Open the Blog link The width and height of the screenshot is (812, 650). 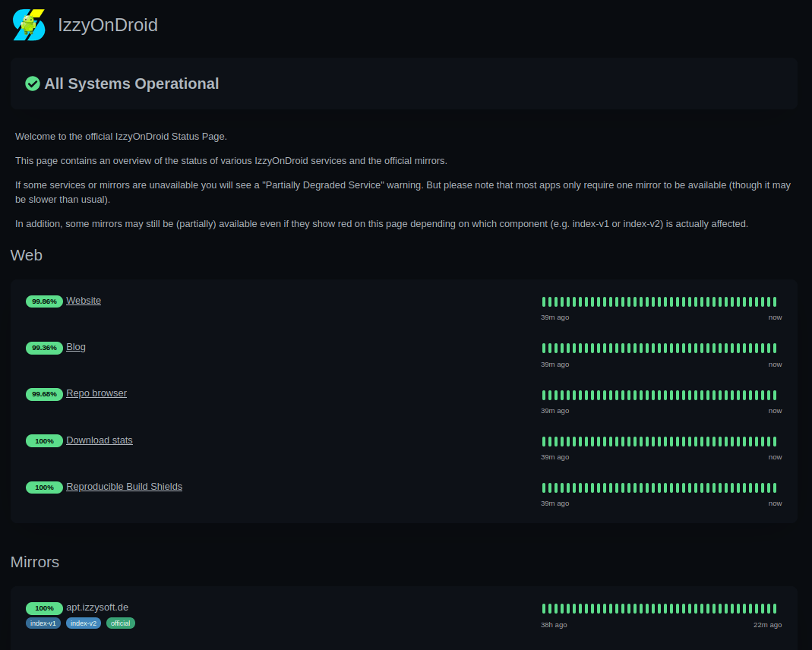click(75, 346)
